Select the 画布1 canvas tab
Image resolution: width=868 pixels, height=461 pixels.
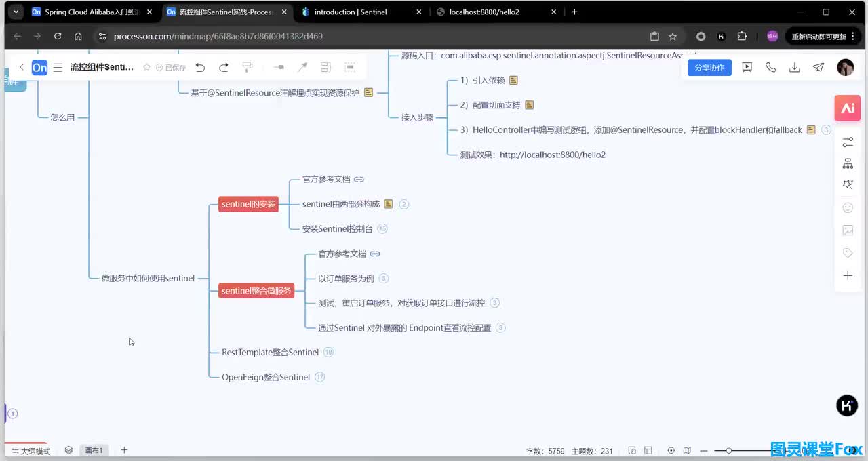pyautogui.click(x=94, y=450)
